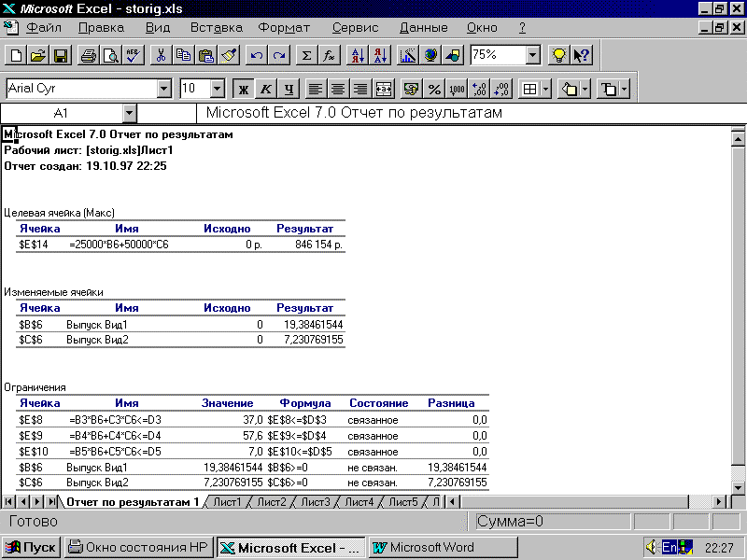The image size is (747, 560).
Task: Jump to first sheet tab arrow
Action: (9, 501)
